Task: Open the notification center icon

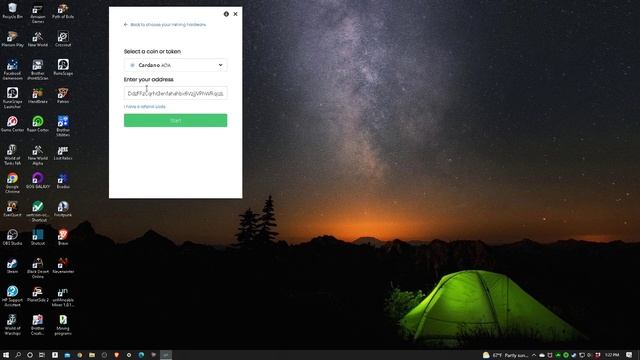Action: [629, 355]
